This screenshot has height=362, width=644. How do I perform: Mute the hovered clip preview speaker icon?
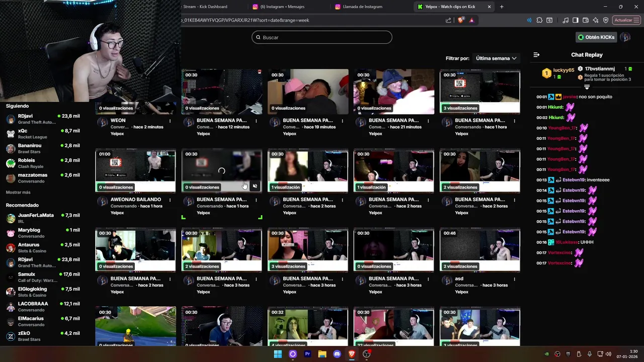[255, 187]
